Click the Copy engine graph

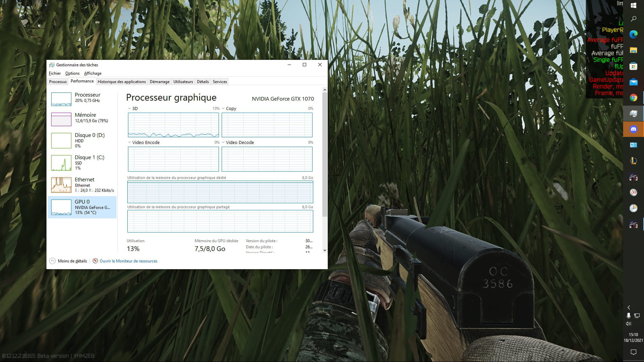pyautogui.click(x=267, y=125)
